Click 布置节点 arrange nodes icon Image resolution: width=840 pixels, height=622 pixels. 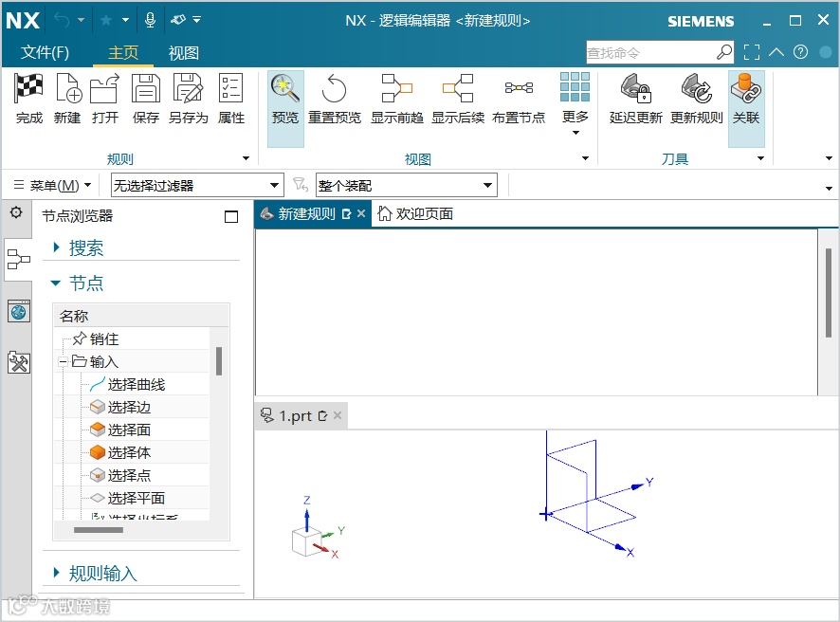tap(519, 87)
